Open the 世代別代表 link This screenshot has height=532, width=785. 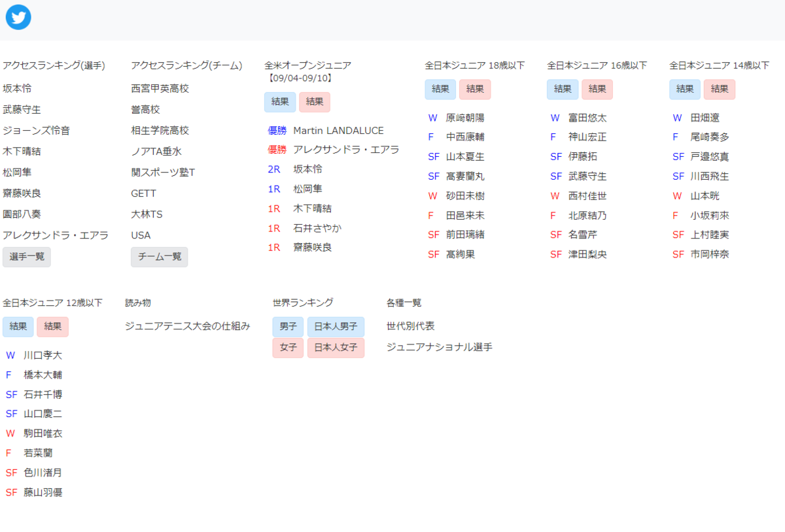410,326
